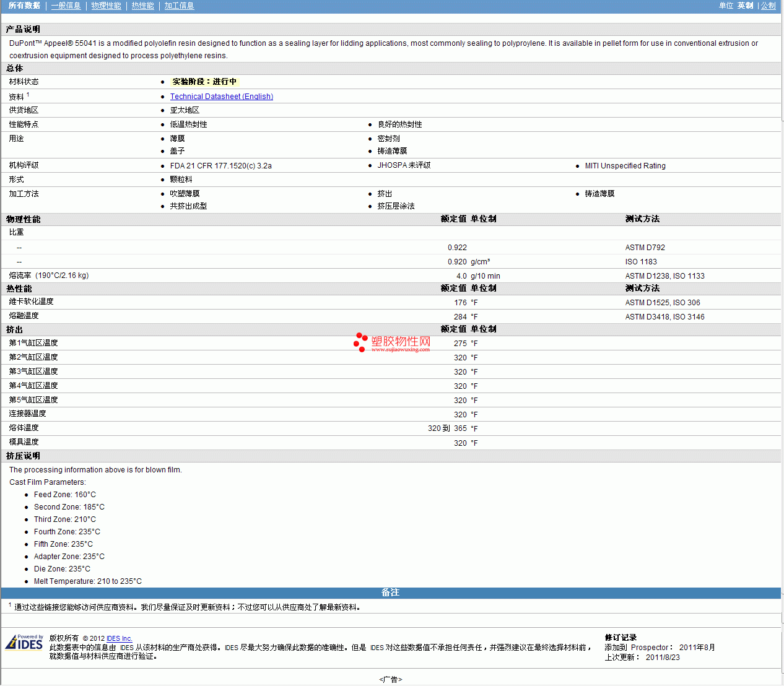Screen dimensions: 784x686
Task: Click the 275 °F cylinder zone value
Action: coord(466,344)
